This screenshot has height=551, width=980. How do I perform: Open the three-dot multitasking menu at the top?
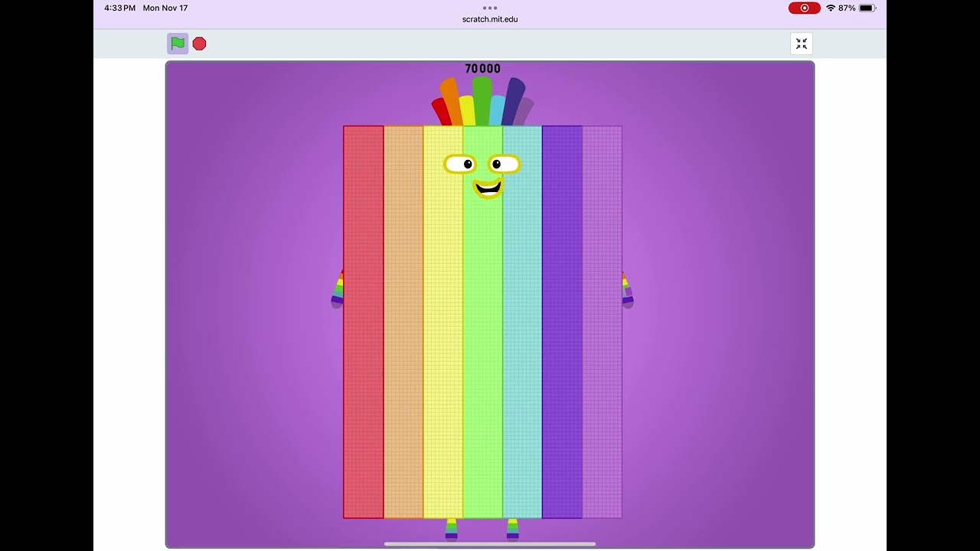pos(490,8)
